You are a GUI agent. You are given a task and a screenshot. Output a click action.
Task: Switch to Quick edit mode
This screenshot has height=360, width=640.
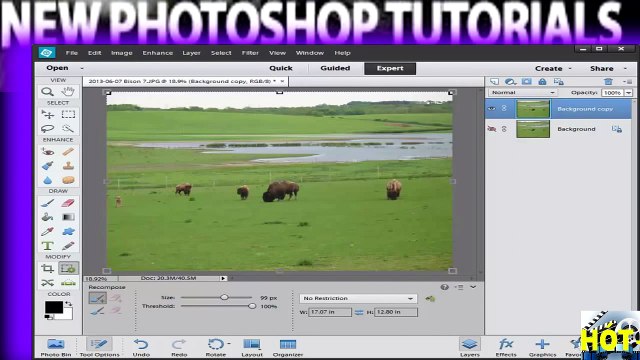coord(281,68)
